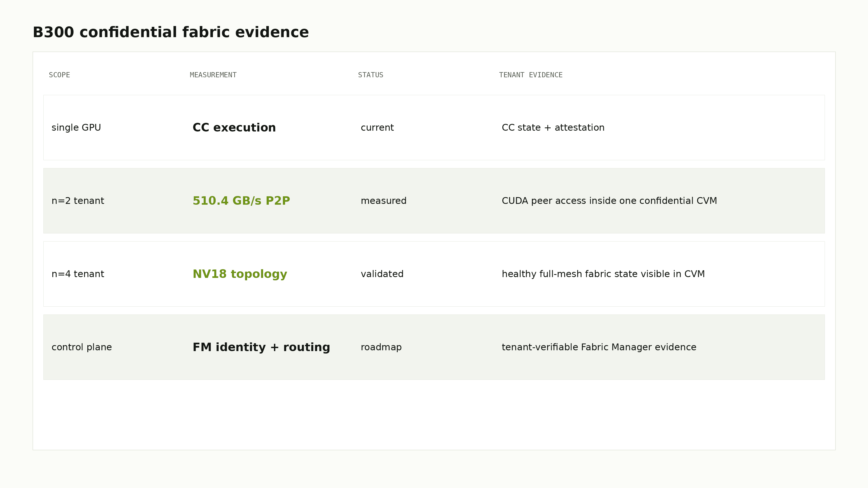The width and height of the screenshot is (868, 488).
Task: Click the 510.4 GB/s P2P value
Action: 241,201
